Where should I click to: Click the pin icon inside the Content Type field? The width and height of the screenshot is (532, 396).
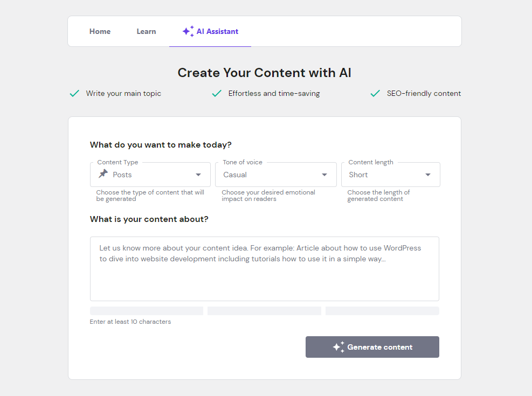point(103,174)
